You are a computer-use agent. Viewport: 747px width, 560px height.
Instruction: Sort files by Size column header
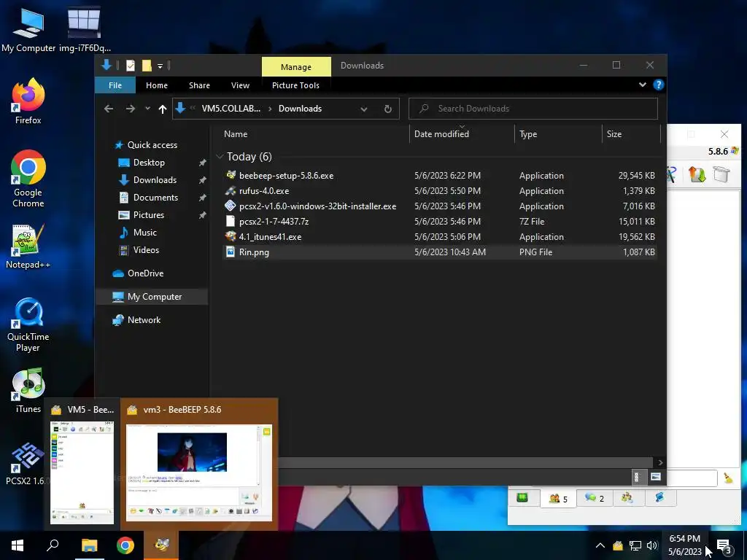631,134
